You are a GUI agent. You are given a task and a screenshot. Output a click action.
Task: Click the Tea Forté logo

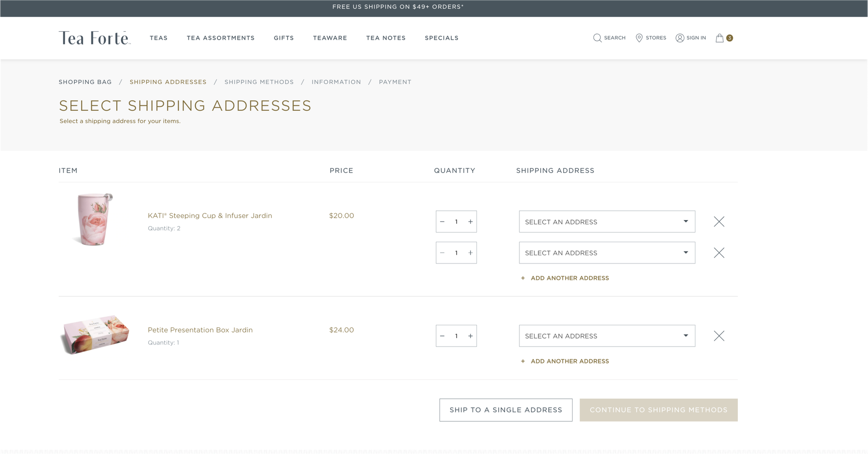pos(95,38)
